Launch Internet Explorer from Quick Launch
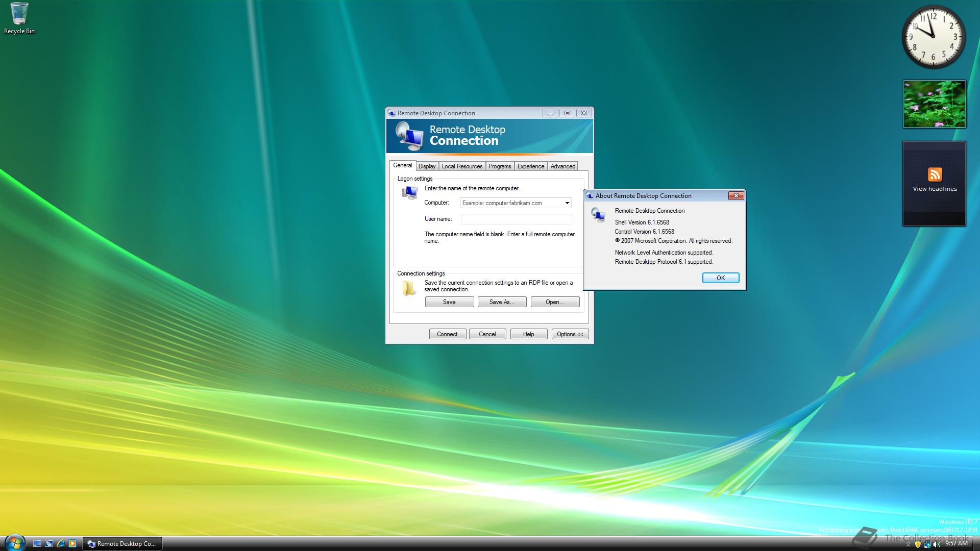This screenshot has width=980, height=551. tap(61, 544)
